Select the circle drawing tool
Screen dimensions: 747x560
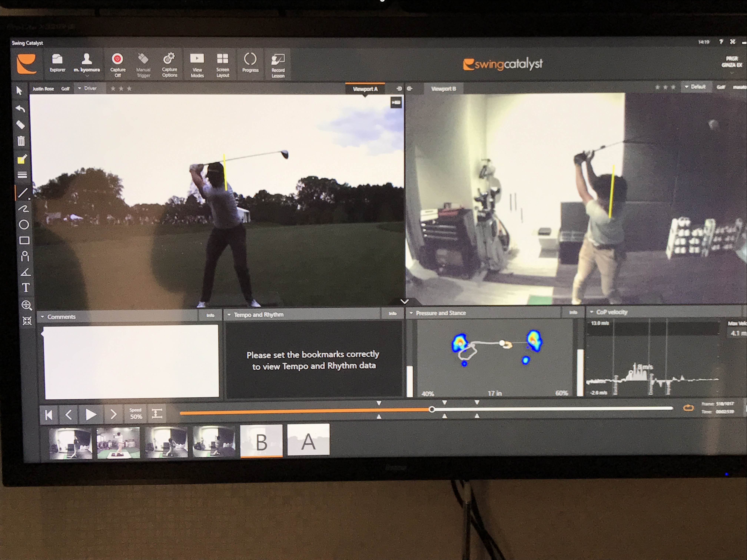pos(24,224)
